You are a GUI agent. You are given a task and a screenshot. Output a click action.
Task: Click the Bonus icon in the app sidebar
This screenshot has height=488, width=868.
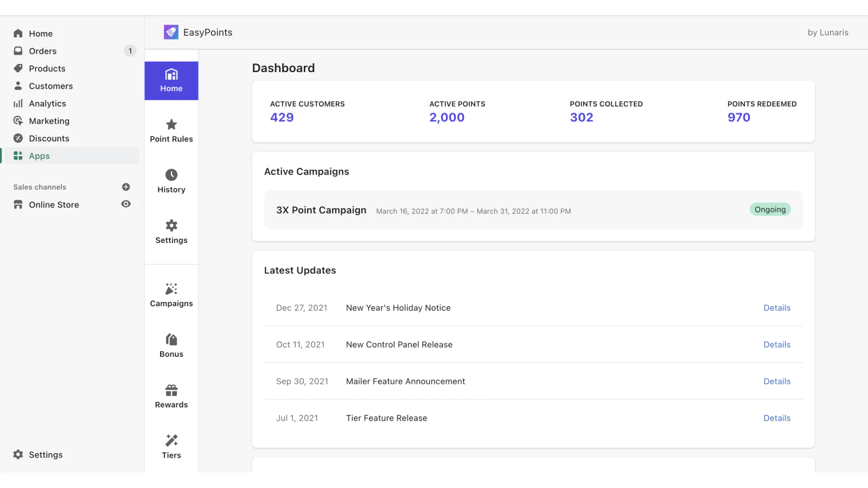171,339
